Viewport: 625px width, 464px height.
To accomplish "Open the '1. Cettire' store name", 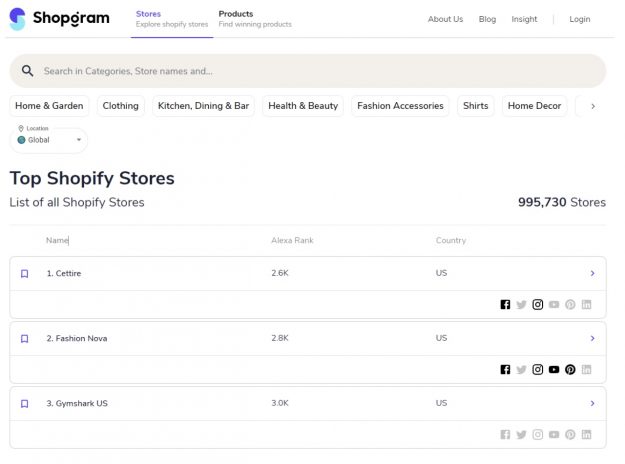I will click(64, 273).
